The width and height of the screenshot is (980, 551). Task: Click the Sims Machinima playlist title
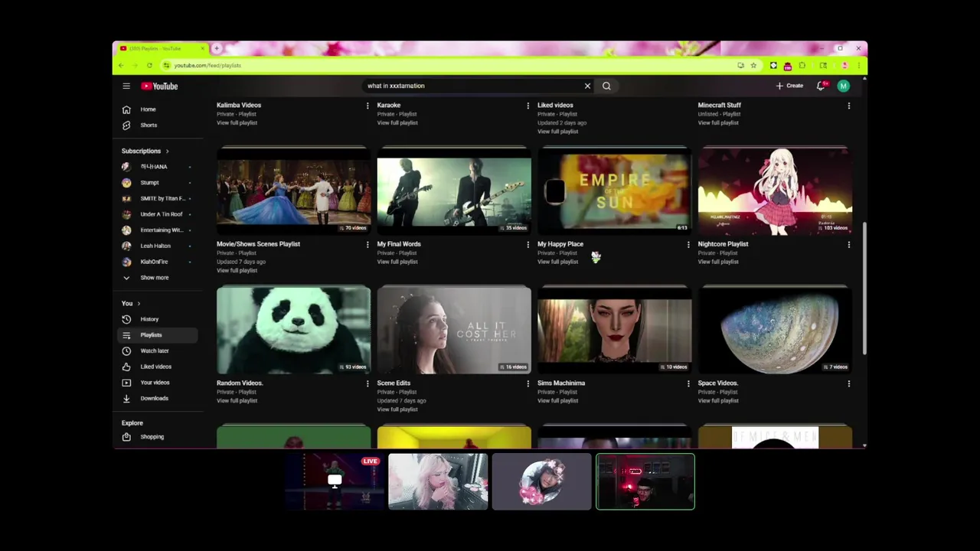pyautogui.click(x=561, y=383)
